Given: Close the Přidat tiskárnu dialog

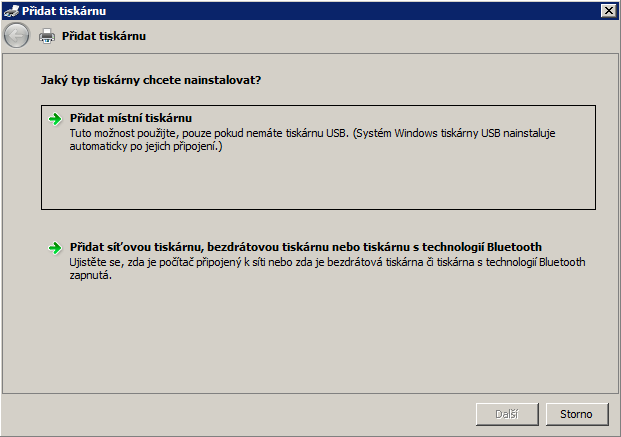Looking at the screenshot, I should 608,11.
